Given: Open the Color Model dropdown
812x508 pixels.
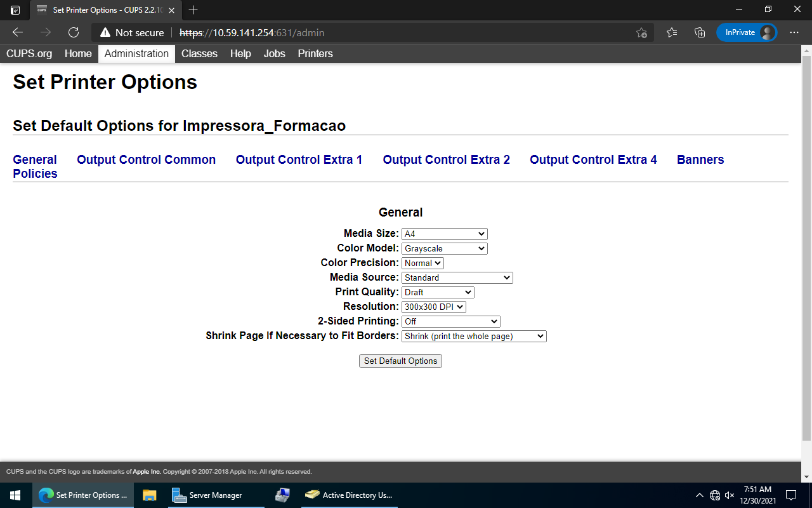Looking at the screenshot, I should 444,248.
